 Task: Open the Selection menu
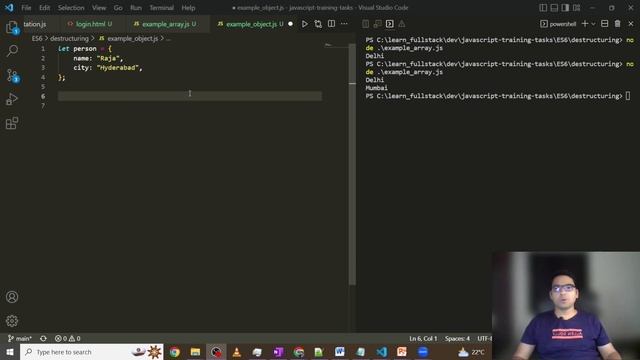[x=71, y=8]
